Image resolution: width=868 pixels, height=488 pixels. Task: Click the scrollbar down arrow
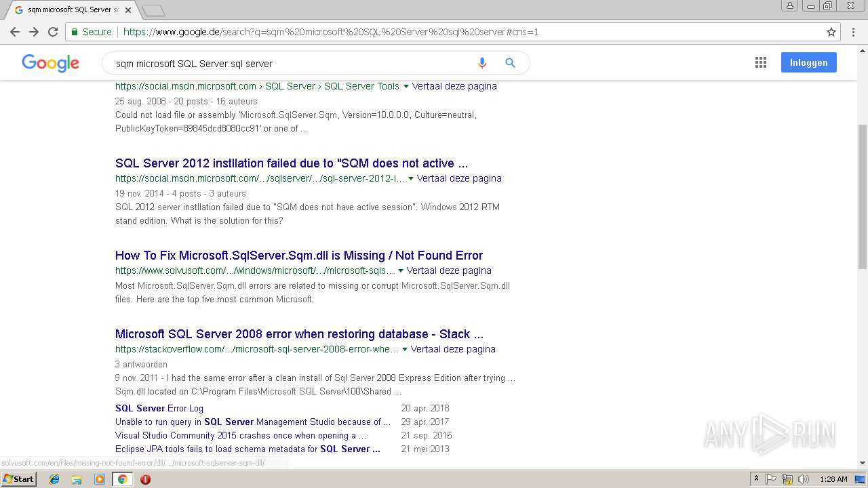pos(862,463)
